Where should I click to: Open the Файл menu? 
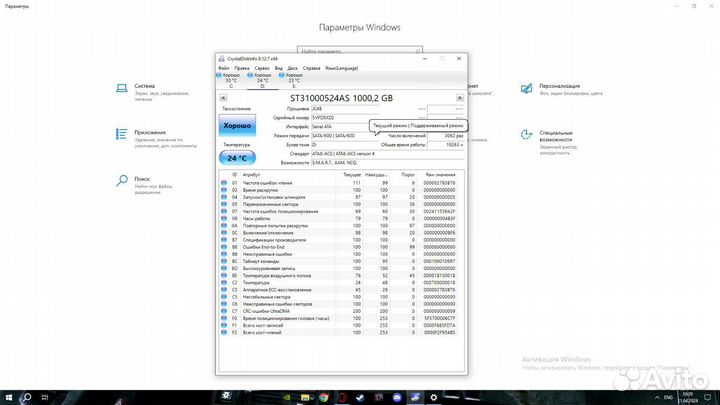click(x=224, y=68)
